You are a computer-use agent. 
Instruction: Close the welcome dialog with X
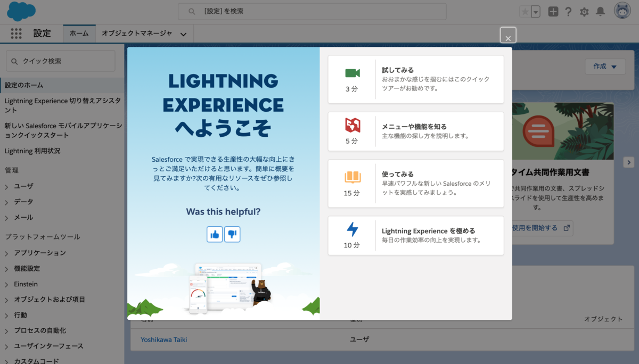pos(508,35)
